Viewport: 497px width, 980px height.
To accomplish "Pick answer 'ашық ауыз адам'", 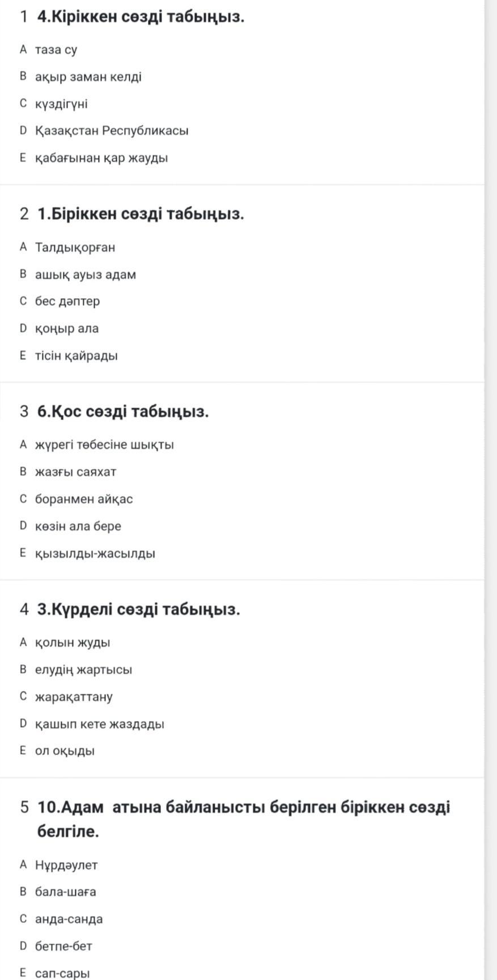I will [85, 275].
